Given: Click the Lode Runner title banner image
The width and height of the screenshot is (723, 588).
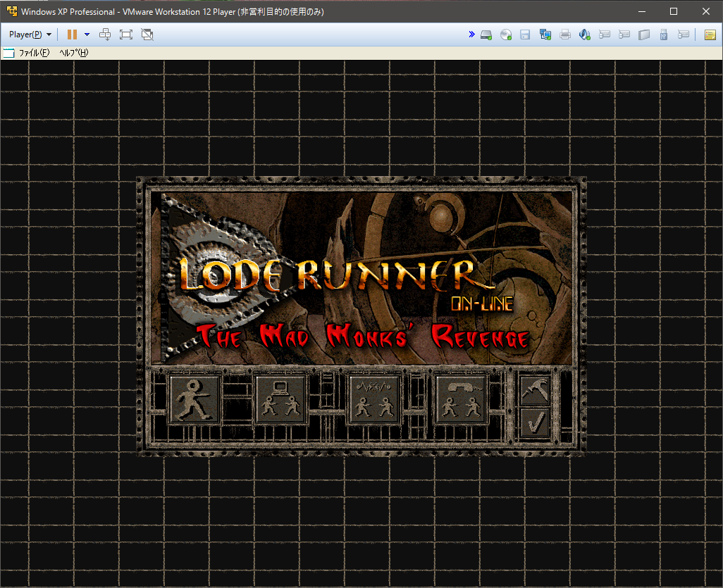Looking at the screenshot, I should tap(362, 277).
